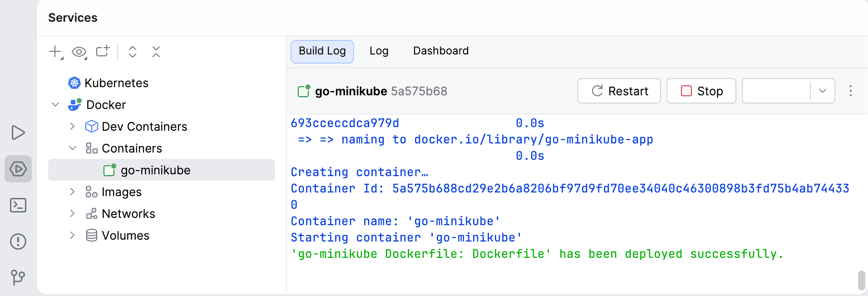Viewport: 868px width, 296px height.
Task: Open the Run tool window icon
Action: (18, 133)
